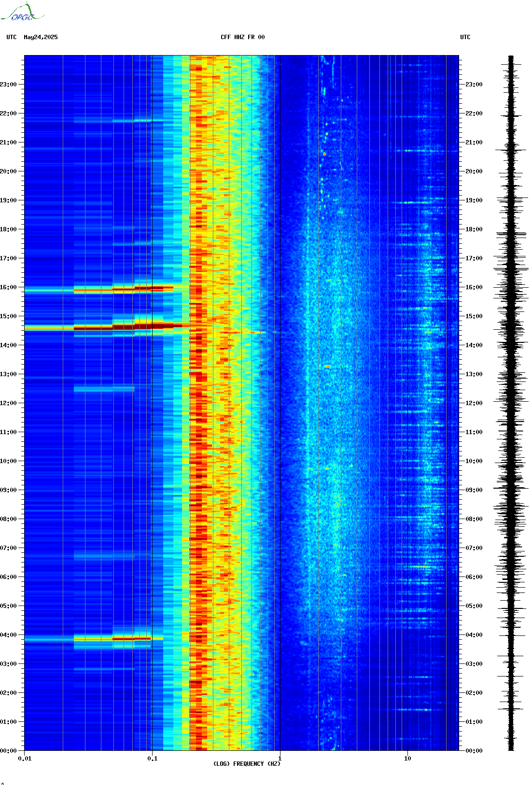532x789 pixels.
Task: Click the left axis '16:00' time label
Action: (8, 287)
